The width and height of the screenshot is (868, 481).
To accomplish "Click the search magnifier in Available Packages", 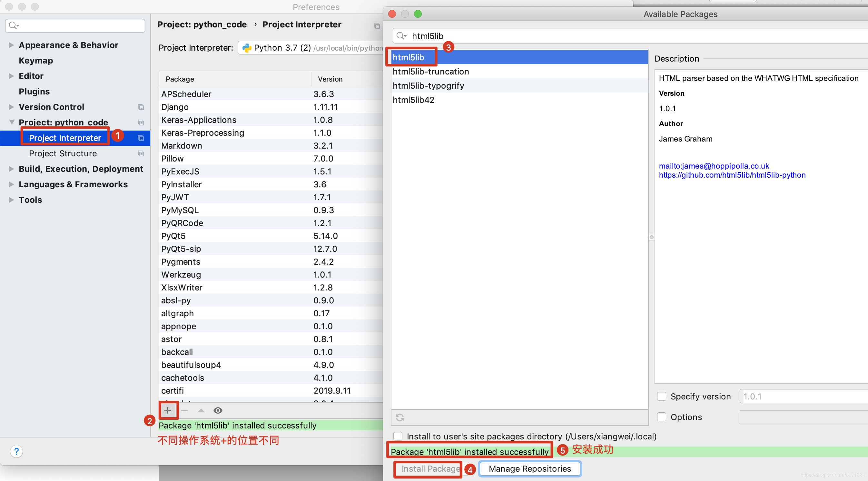I will (x=401, y=36).
